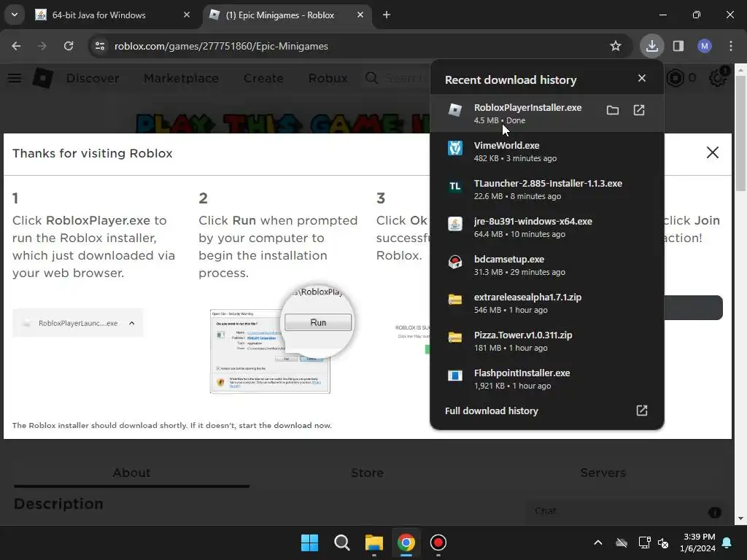The image size is (747, 560).
Task: Click the Pizza.Tower zip folder icon
Action: coord(455,338)
